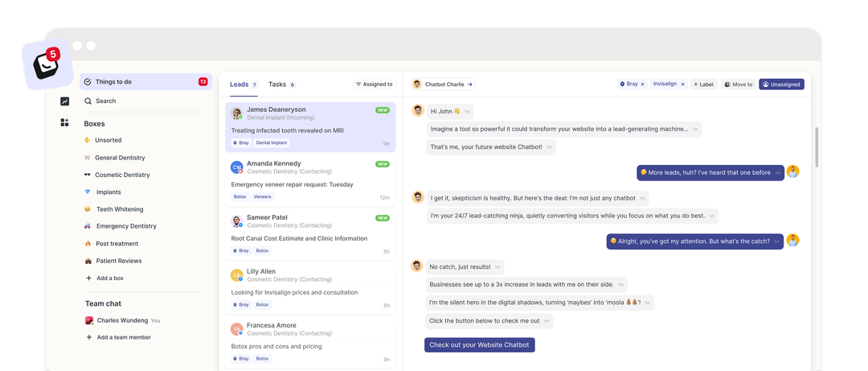This screenshot has height=371, width=868.
Task: Open the Move to menu
Action: (x=739, y=85)
